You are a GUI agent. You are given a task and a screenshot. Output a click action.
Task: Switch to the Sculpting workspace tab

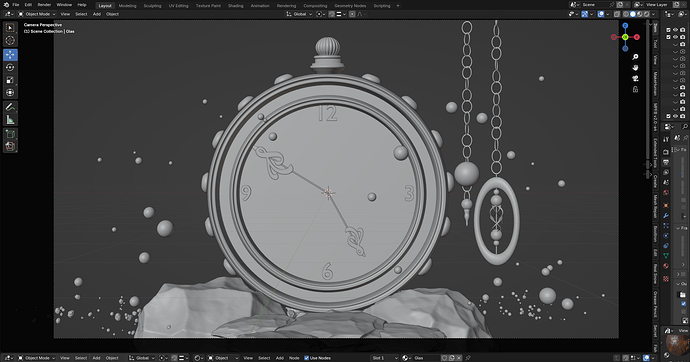point(152,6)
